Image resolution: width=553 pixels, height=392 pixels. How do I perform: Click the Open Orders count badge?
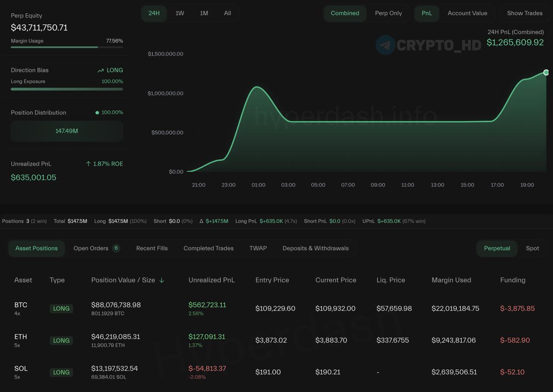tap(116, 248)
